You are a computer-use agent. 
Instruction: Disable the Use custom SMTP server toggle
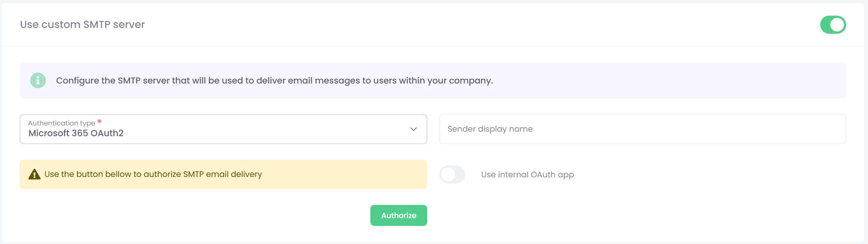pos(833,25)
